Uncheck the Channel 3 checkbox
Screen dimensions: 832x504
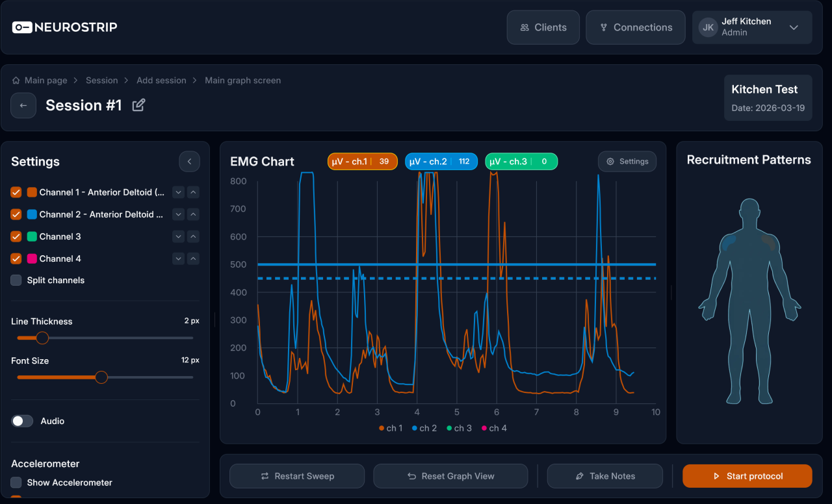16,236
